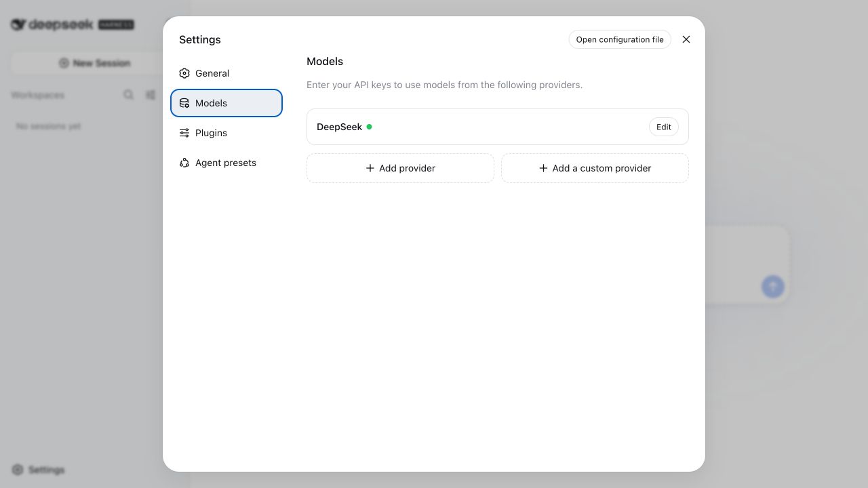Screen dimensions: 868x488
Task: Click the Workspaces label in sidebar
Action: (38, 95)
